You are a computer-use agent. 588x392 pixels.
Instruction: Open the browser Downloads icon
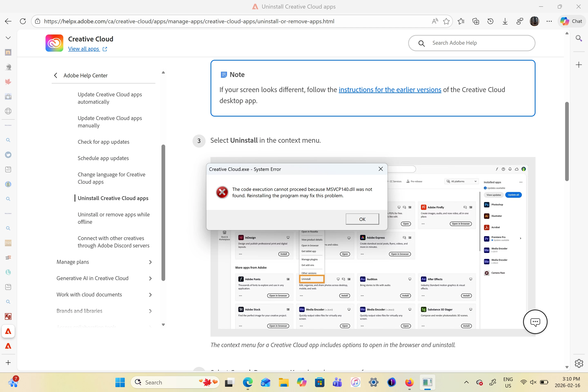[505, 21]
